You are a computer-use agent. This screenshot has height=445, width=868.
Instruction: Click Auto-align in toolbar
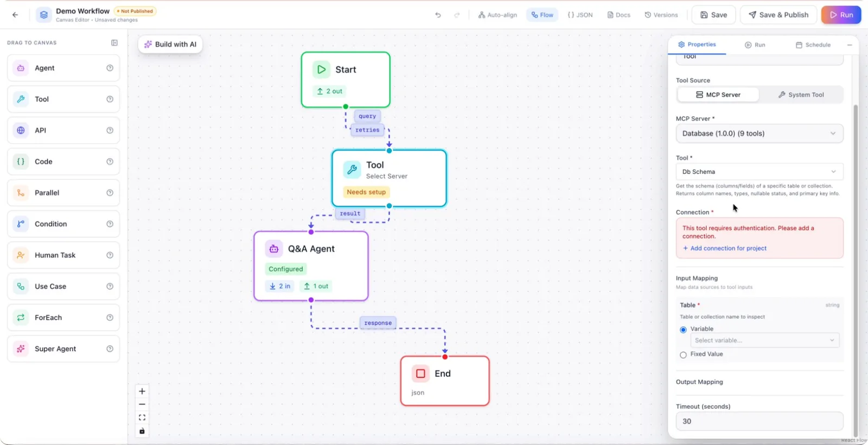497,15
